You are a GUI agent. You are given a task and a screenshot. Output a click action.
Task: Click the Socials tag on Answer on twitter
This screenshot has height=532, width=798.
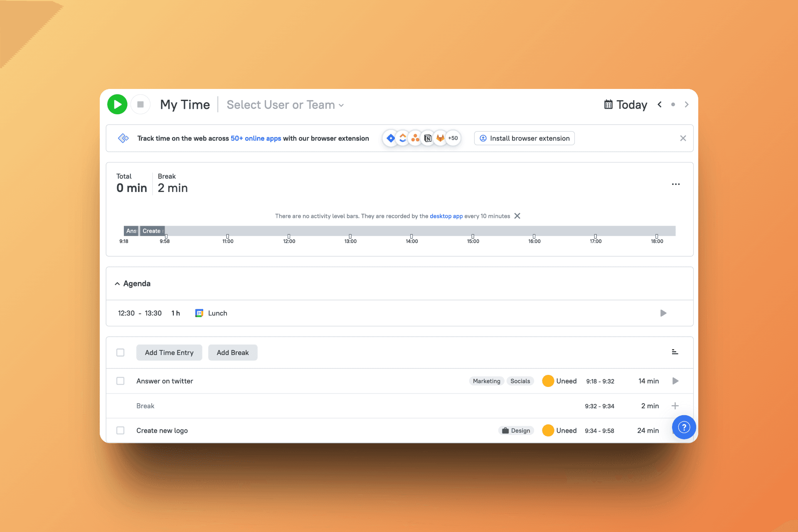click(520, 381)
